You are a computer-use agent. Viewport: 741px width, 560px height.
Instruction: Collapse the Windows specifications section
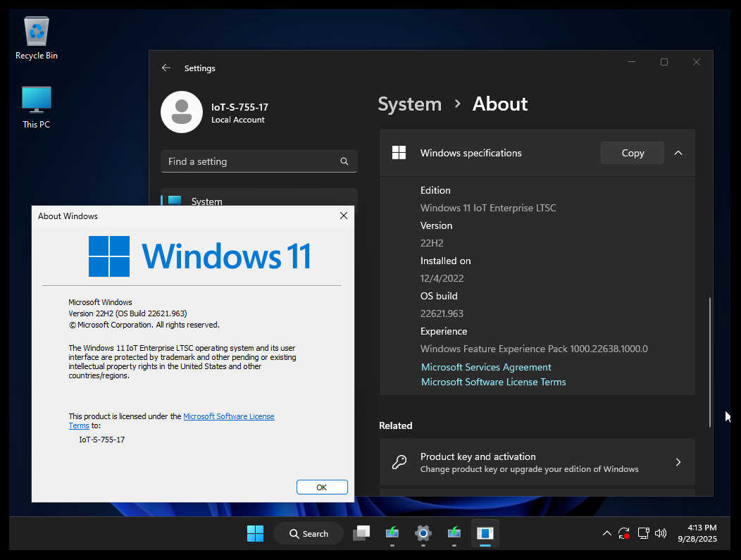click(678, 153)
